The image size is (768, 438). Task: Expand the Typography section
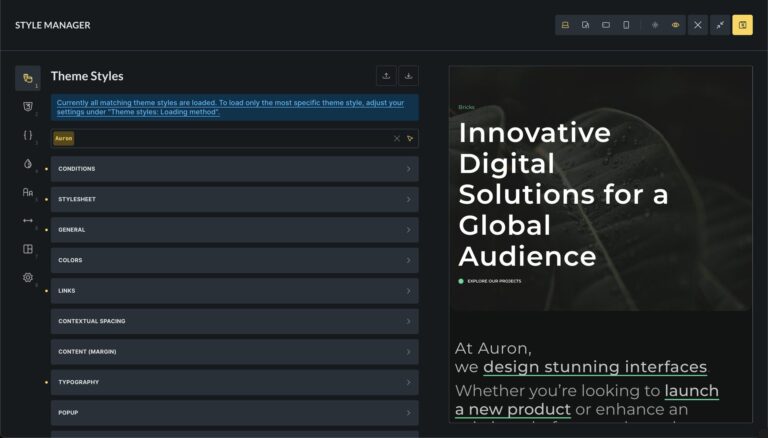point(234,382)
